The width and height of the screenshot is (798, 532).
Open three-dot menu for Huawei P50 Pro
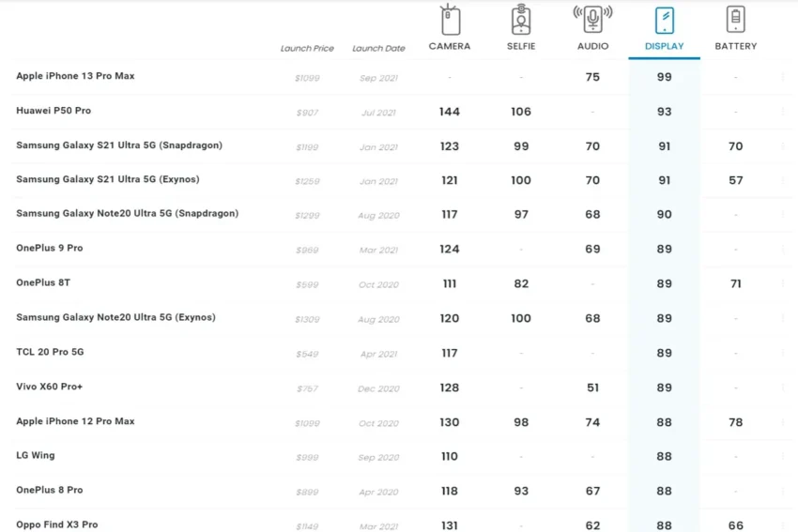pos(783,113)
